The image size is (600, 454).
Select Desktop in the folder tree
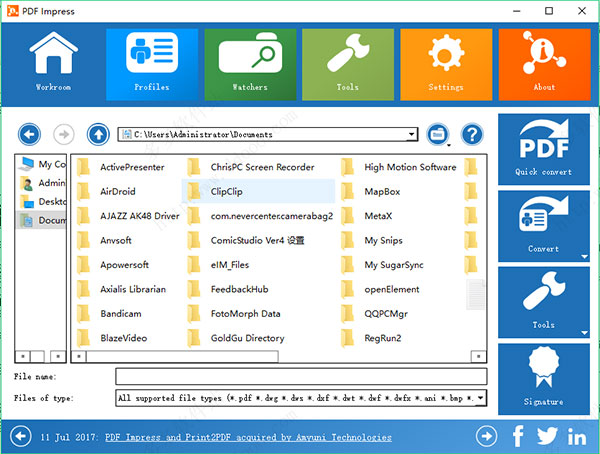42,201
